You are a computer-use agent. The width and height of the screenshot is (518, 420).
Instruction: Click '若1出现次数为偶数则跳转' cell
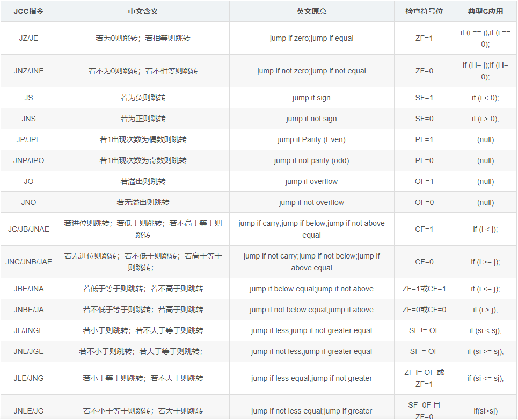[x=143, y=139]
